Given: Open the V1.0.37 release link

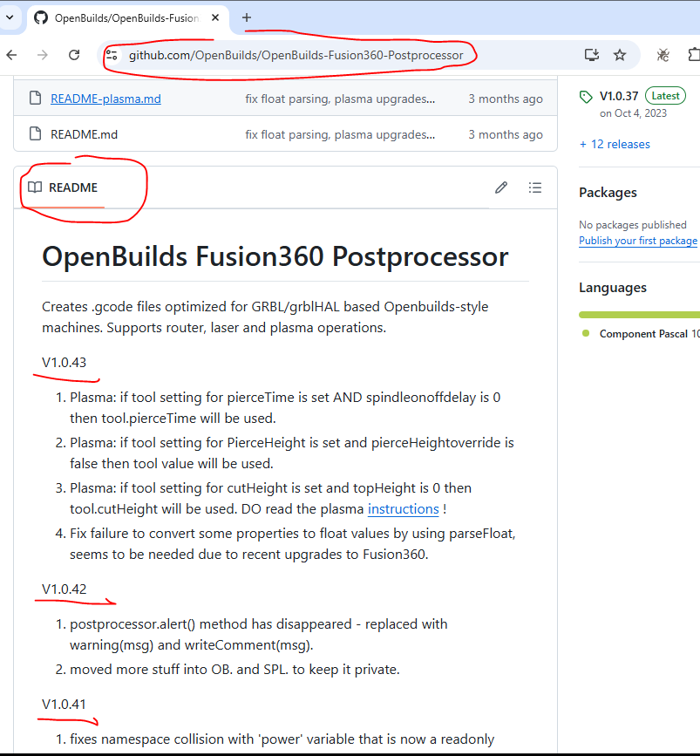Looking at the screenshot, I should pyautogui.click(x=619, y=96).
